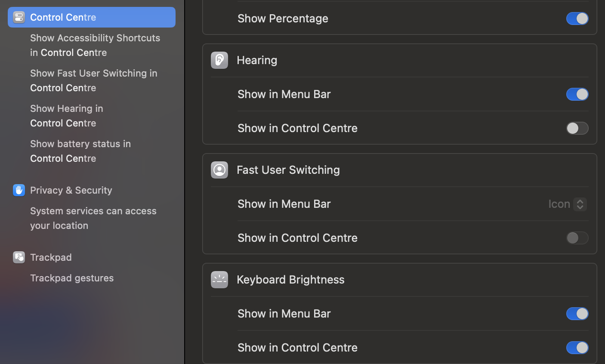
Task: Disable Hearing Show in Menu Bar
Action: tap(577, 94)
